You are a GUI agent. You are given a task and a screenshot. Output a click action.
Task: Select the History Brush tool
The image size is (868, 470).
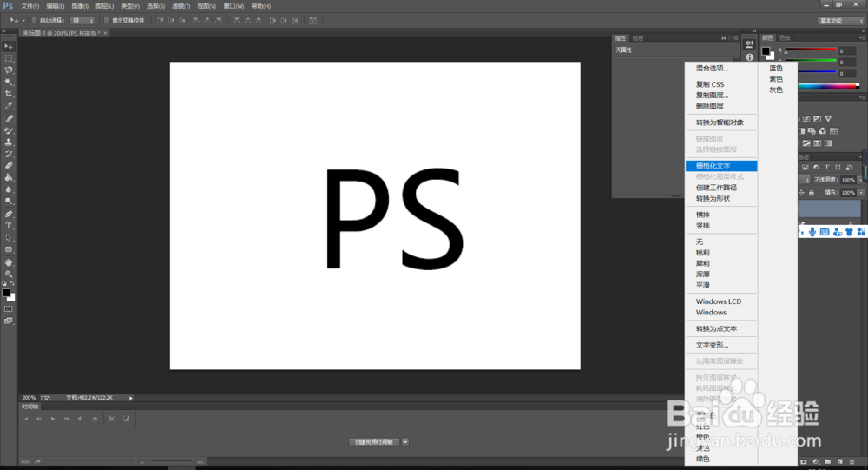pos(9,154)
